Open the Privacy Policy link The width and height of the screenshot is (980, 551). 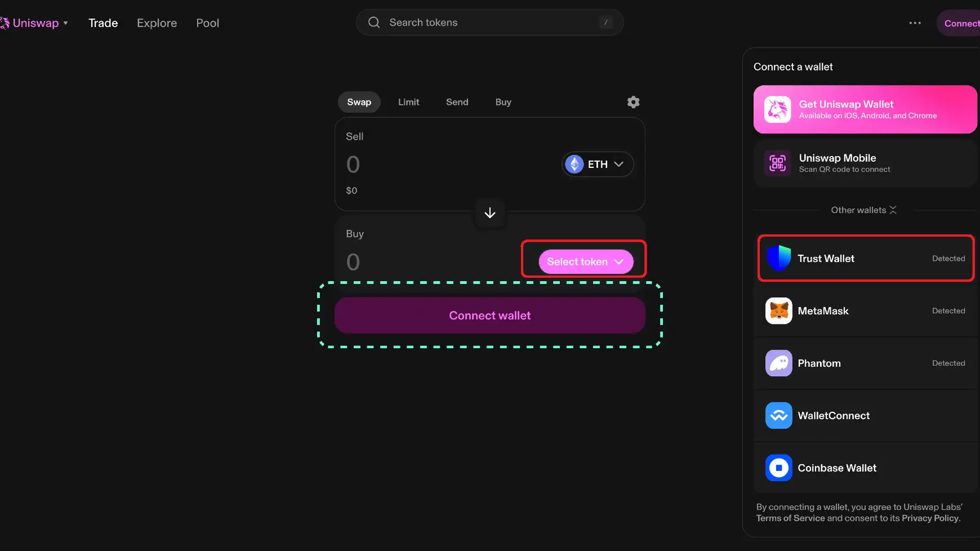click(930, 518)
